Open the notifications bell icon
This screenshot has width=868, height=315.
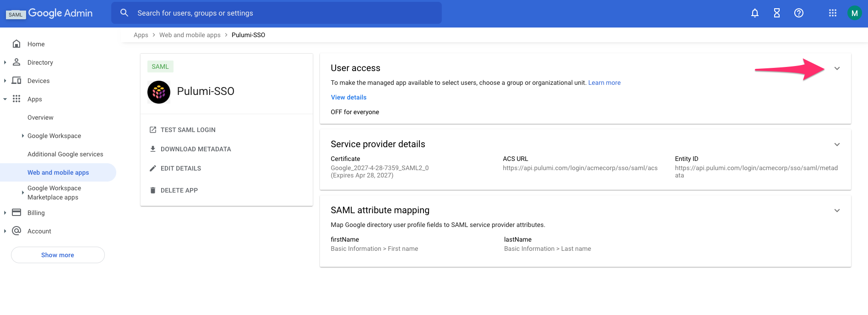coord(755,13)
